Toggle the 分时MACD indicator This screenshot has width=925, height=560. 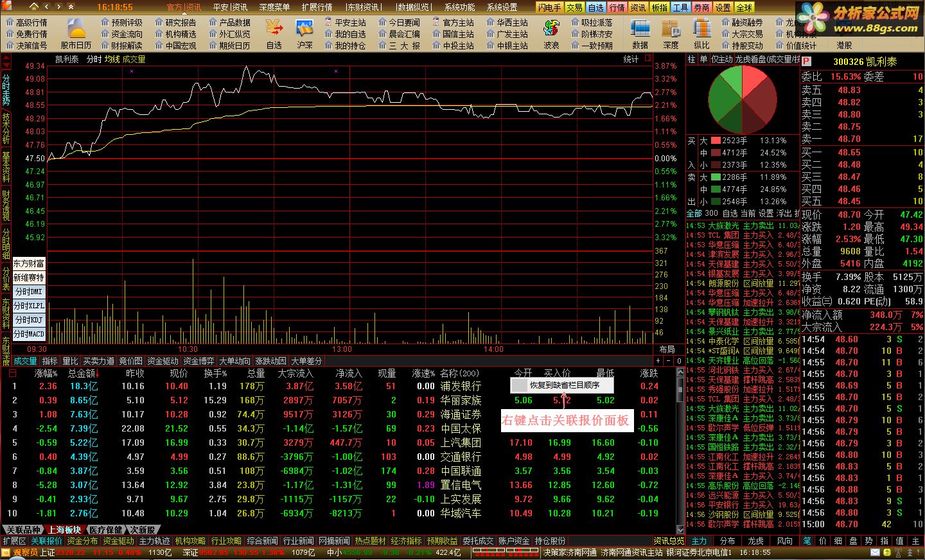pos(29,335)
